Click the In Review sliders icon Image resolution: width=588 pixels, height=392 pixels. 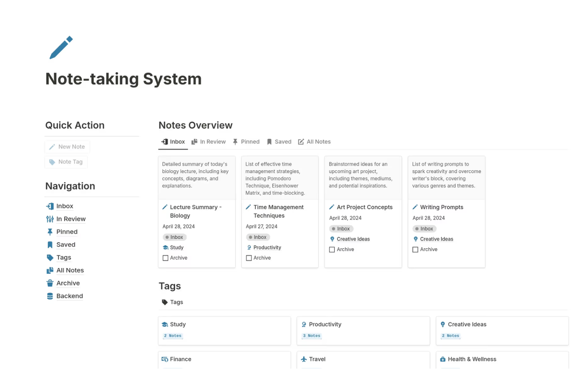50,219
